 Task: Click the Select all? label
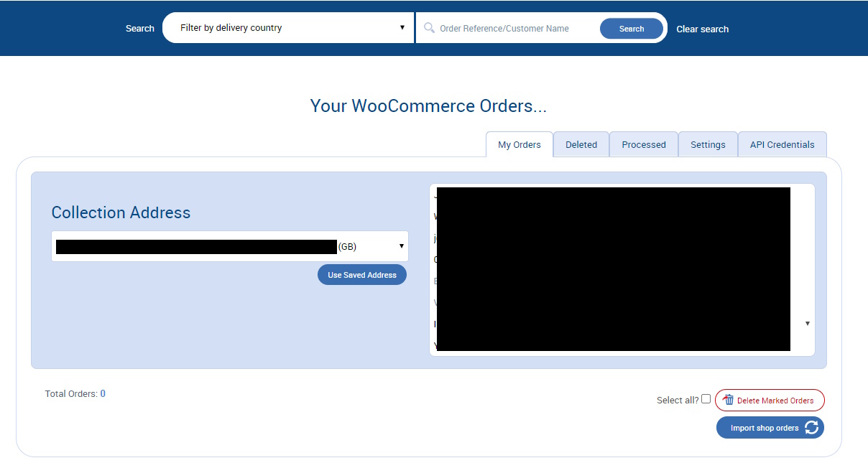click(x=678, y=400)
